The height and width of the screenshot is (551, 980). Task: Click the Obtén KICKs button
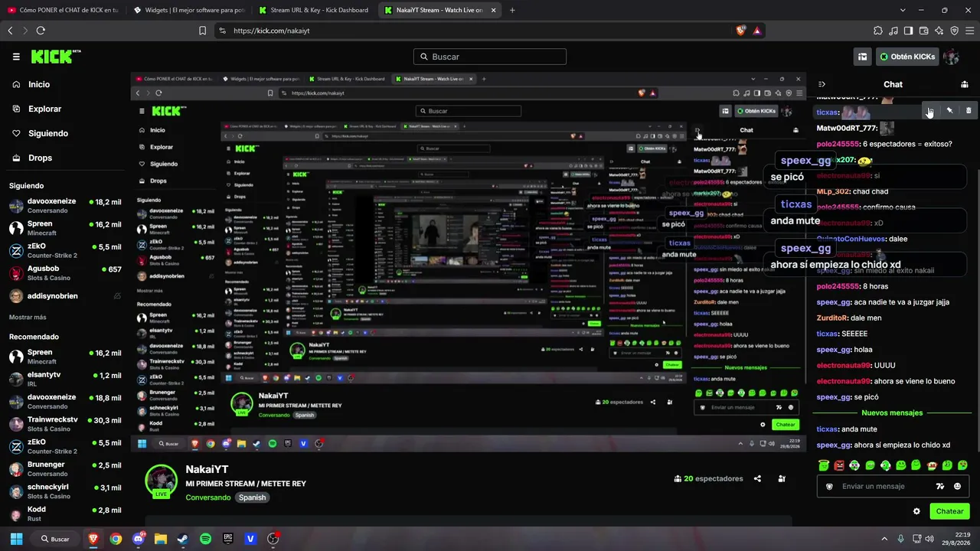pos(907,57)
